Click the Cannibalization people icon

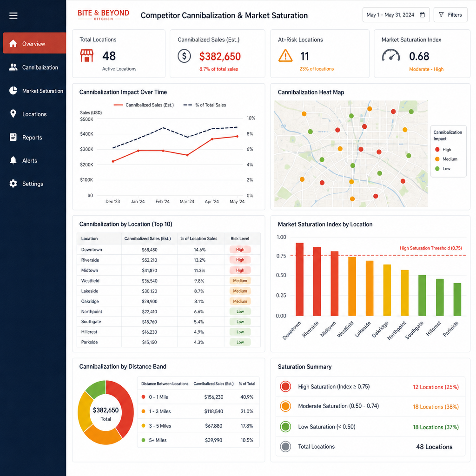13,67
